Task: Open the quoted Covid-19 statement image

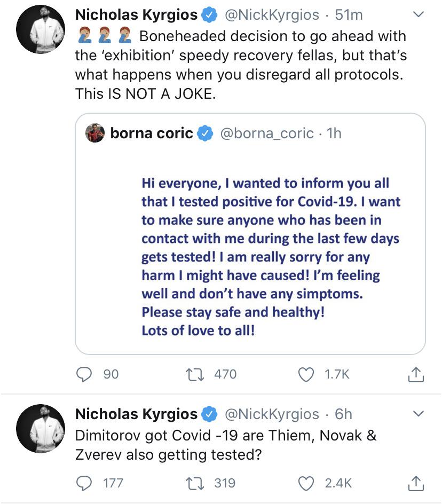Action: 270,256
